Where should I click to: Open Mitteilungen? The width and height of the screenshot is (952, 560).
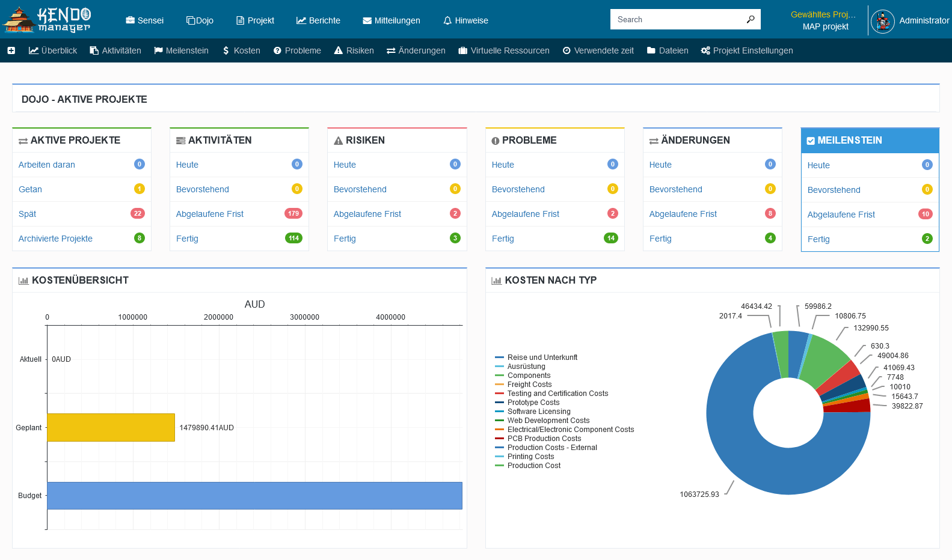(392, 20)
